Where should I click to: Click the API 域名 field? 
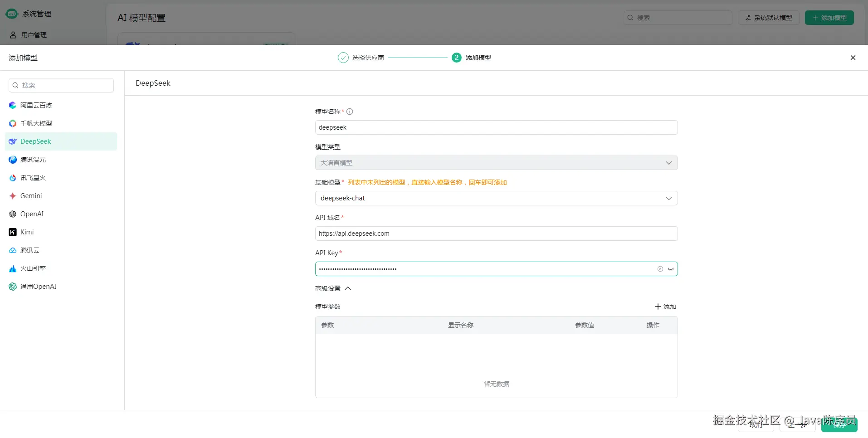point(497,234)
